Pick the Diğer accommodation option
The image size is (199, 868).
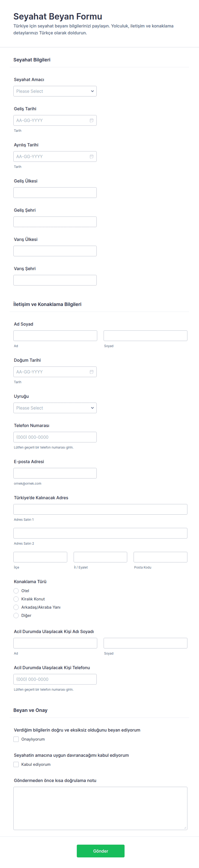click(x=16, y=615)
